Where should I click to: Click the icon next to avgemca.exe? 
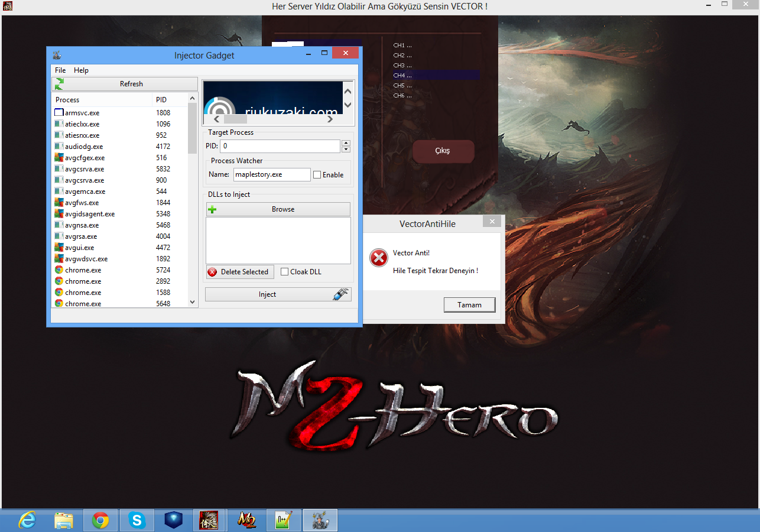pos(59,192)
